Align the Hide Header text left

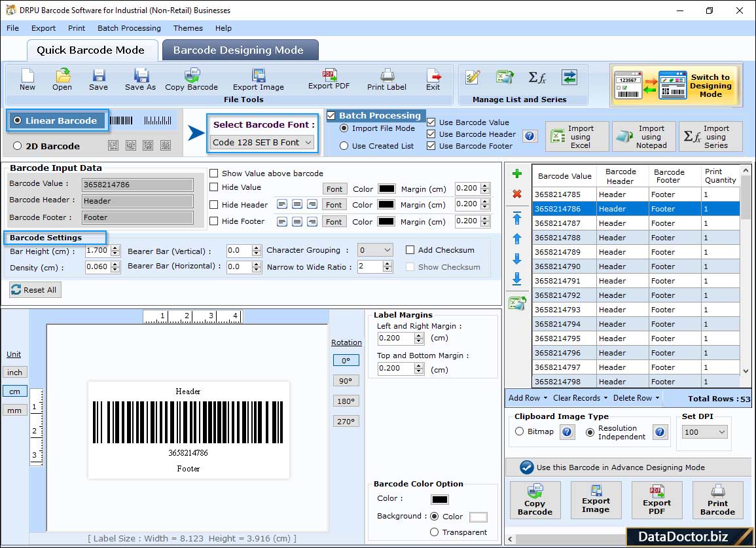point(282,204)
